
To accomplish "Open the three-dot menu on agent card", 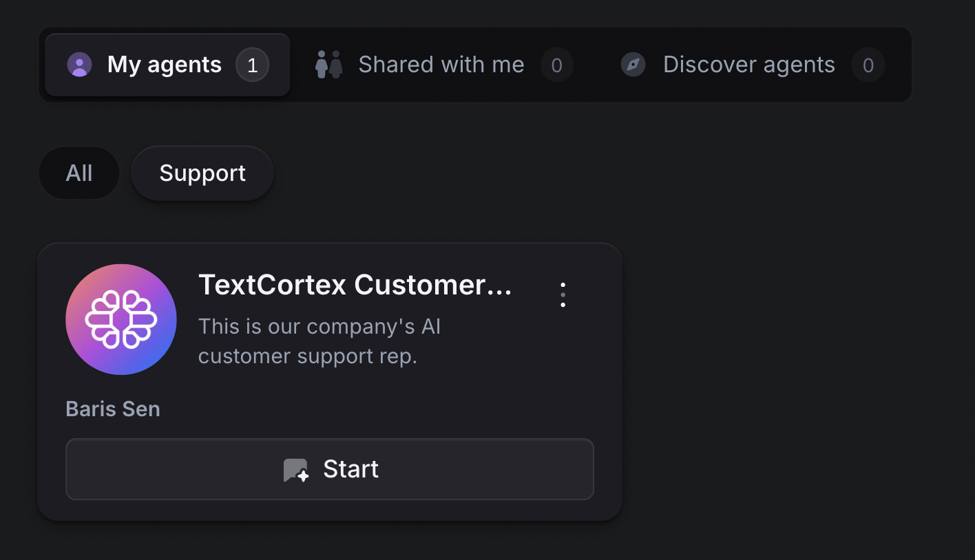I will [563, 294].
